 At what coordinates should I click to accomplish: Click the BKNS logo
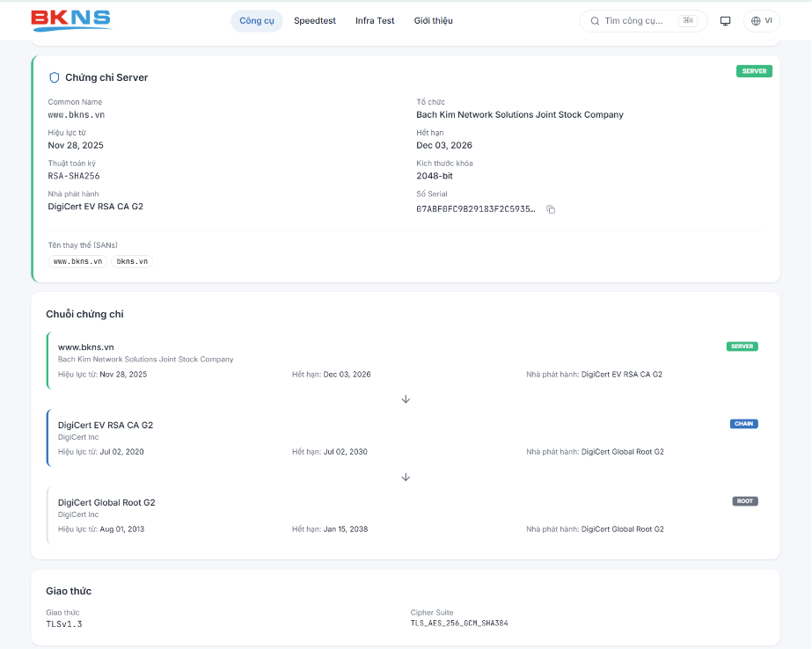tap(71, 20)
